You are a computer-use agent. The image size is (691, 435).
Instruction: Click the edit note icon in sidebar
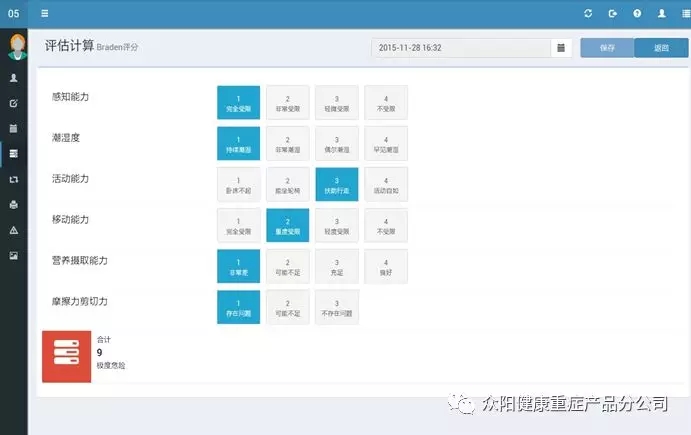[13, 103]
